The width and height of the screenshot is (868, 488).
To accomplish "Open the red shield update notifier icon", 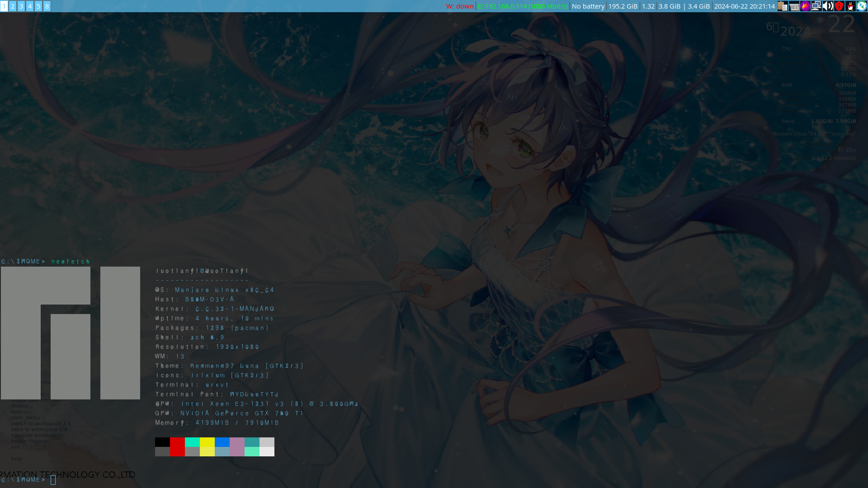I will coord(839,6).
